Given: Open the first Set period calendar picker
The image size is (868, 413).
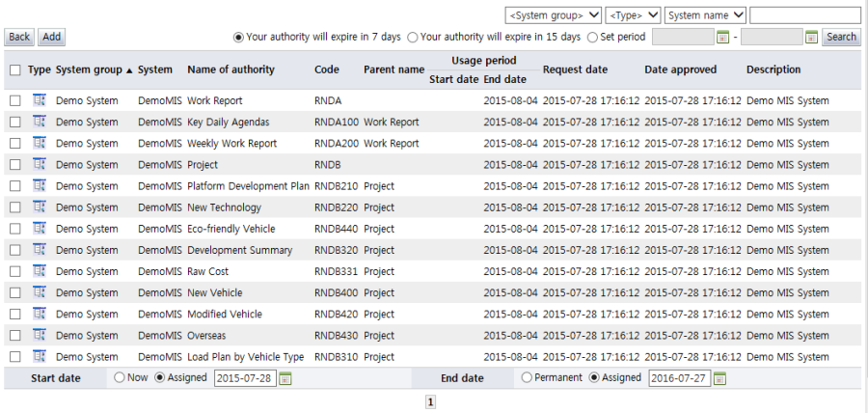Looking at the screenshot, I should click(723, 37).
